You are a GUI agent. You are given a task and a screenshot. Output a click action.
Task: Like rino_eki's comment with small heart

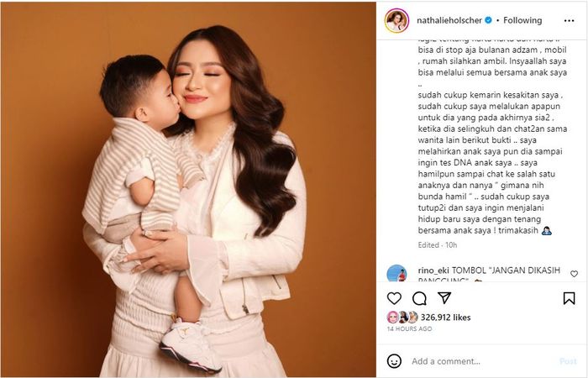574,274
